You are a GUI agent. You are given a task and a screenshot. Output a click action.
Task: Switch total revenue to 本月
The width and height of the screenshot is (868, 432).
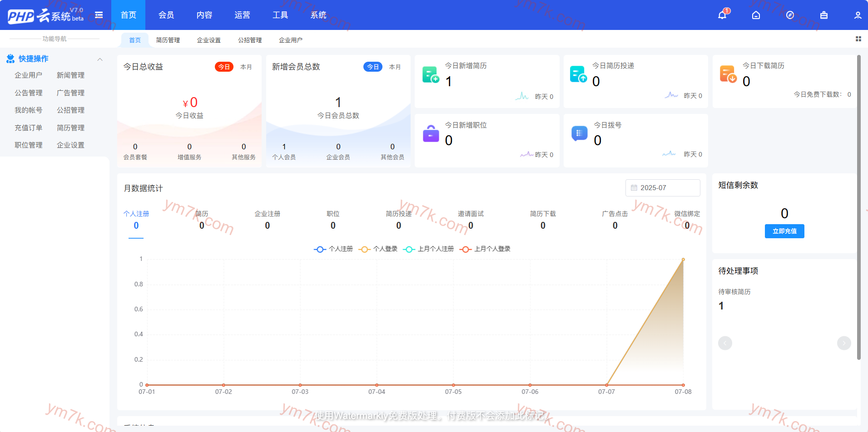pos(246,67)
